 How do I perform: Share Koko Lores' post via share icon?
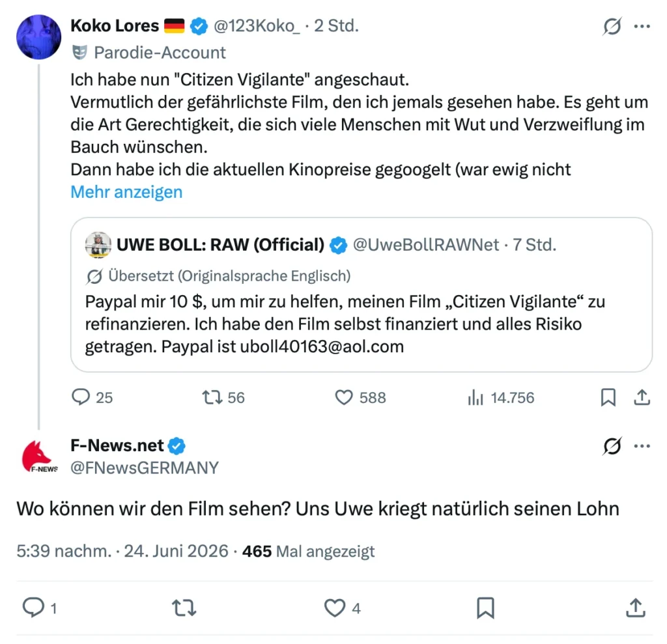coord(642,397)
